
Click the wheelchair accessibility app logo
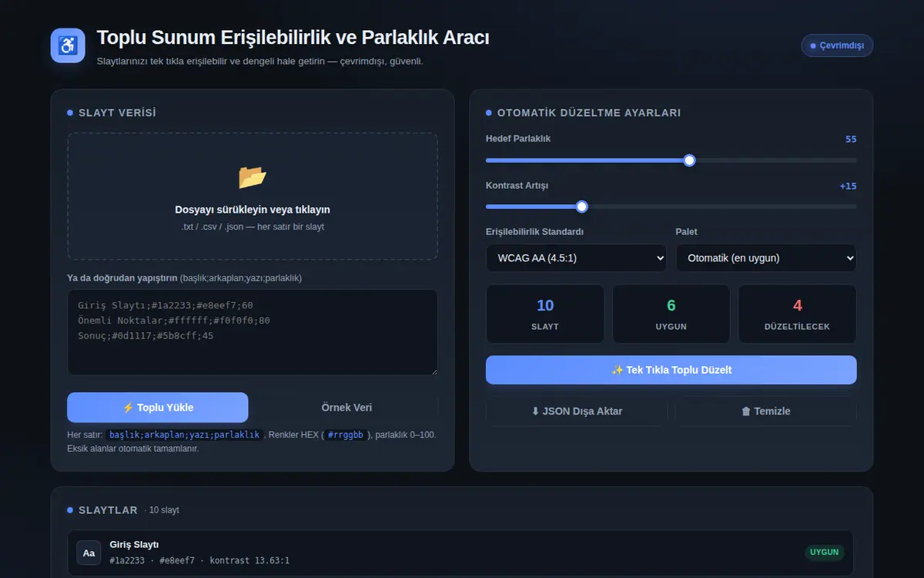pos(68,45)
